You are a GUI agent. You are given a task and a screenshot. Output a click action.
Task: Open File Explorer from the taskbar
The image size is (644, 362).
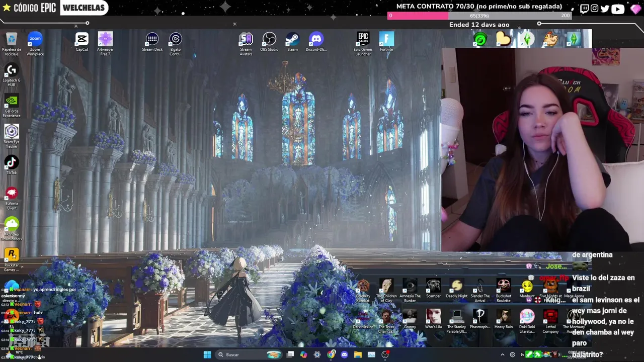pyautogui.click(x=358, y=354)
